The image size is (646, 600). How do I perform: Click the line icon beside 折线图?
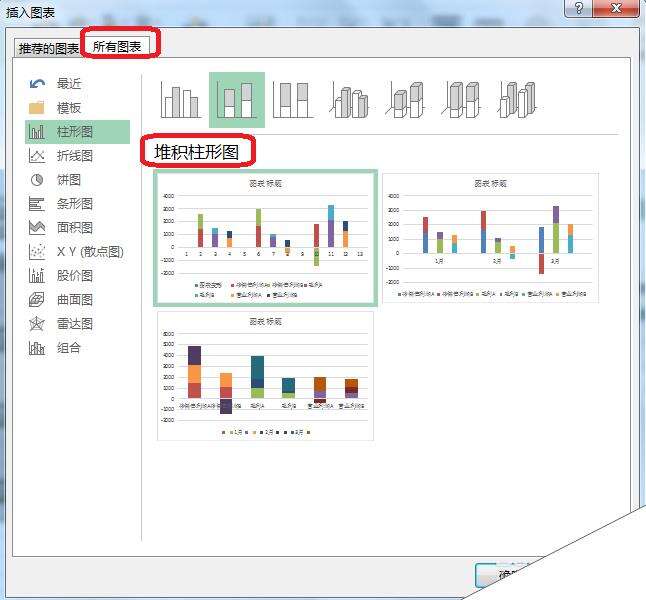click(37, 156)
